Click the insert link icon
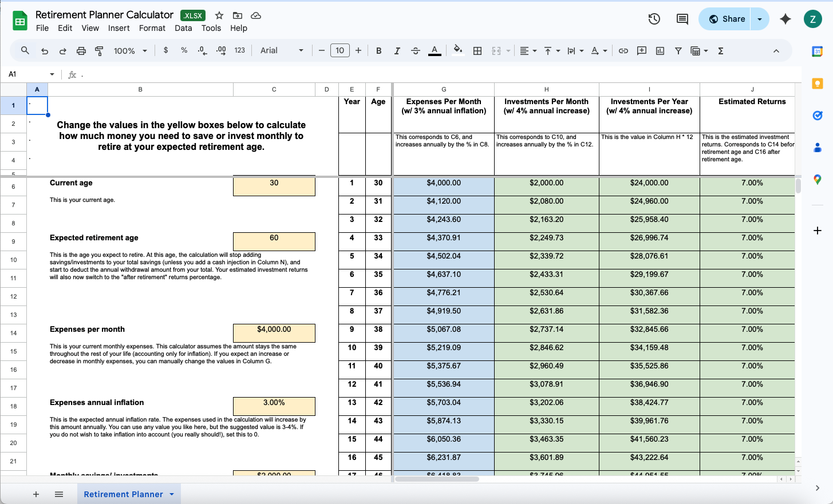Image resolution: width=833 pixels, height=504 pixels. click(623, 51)
